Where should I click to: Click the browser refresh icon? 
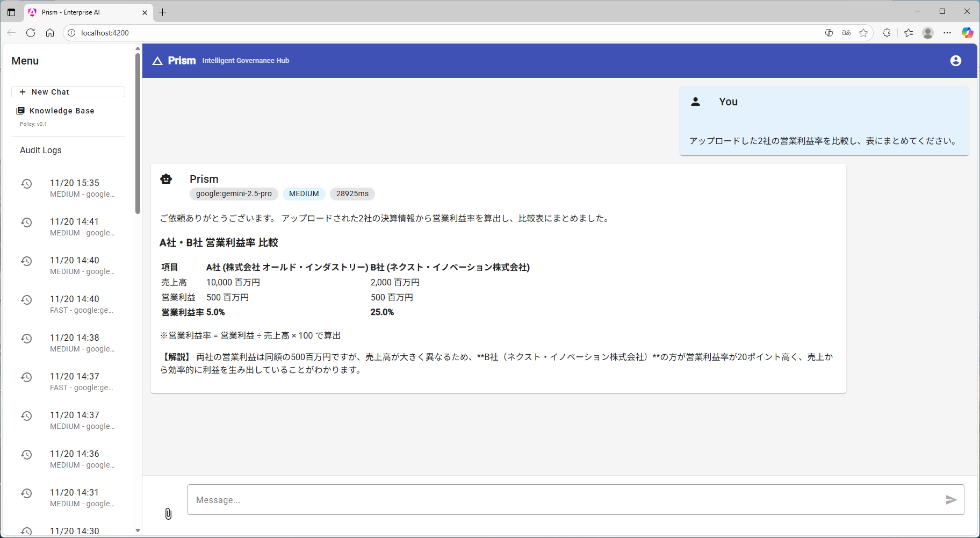coord(31,33)
